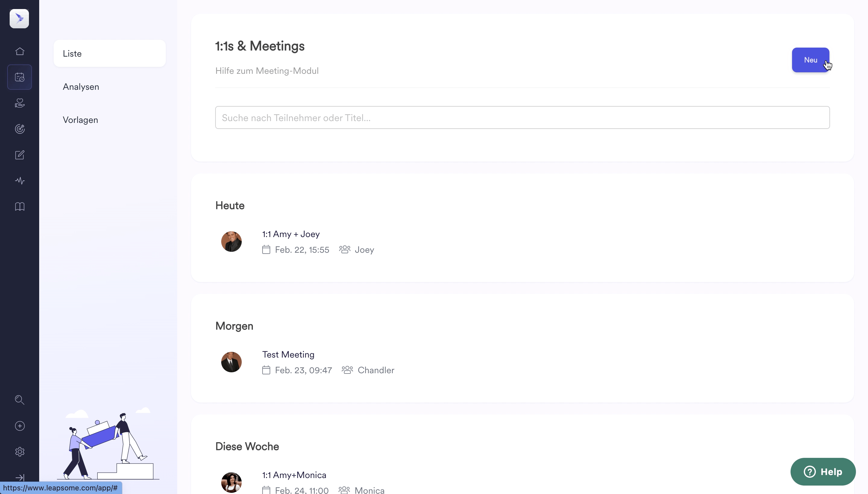Open the Learning book sidebar icon

pos(20,206)
